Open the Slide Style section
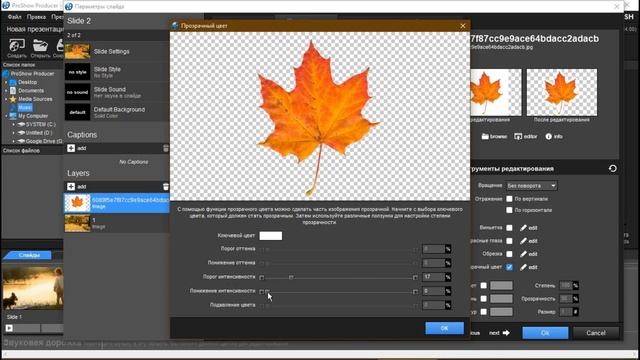 coord(117,72)
